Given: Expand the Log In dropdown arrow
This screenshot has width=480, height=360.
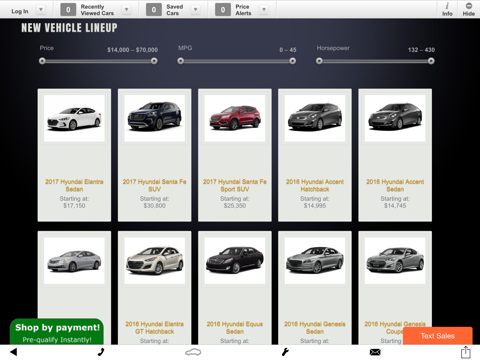Looking at the screenshot, I should coord(41,10).
